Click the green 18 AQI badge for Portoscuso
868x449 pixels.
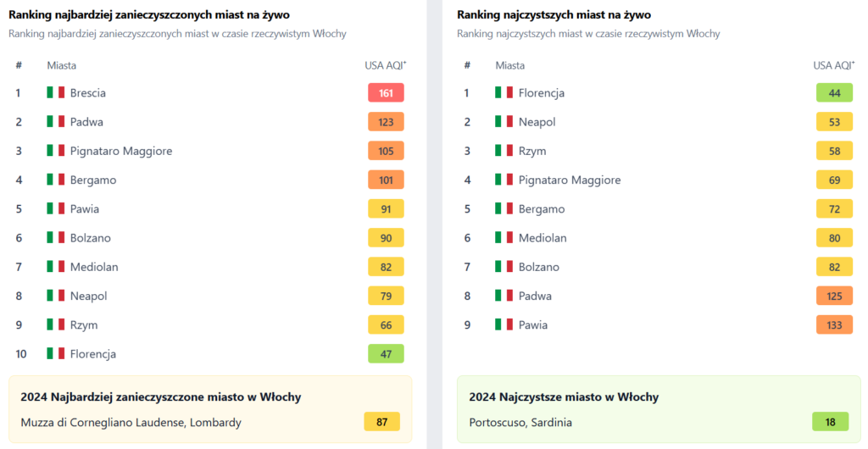click(x=831, y=422)
